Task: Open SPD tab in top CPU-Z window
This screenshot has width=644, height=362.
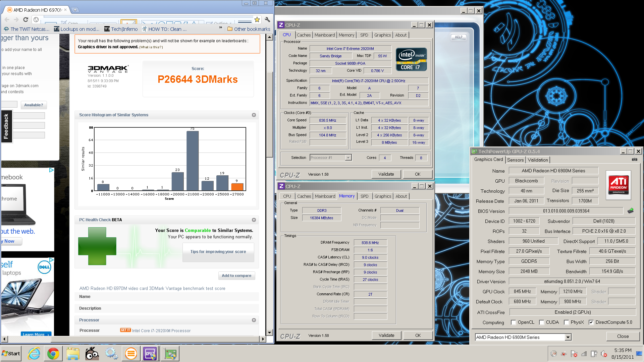Action: (364, 35)
